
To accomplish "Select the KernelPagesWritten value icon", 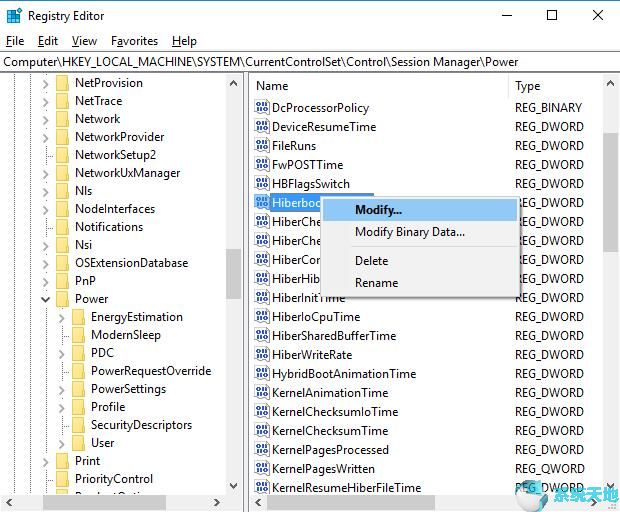I will [262, 469].
